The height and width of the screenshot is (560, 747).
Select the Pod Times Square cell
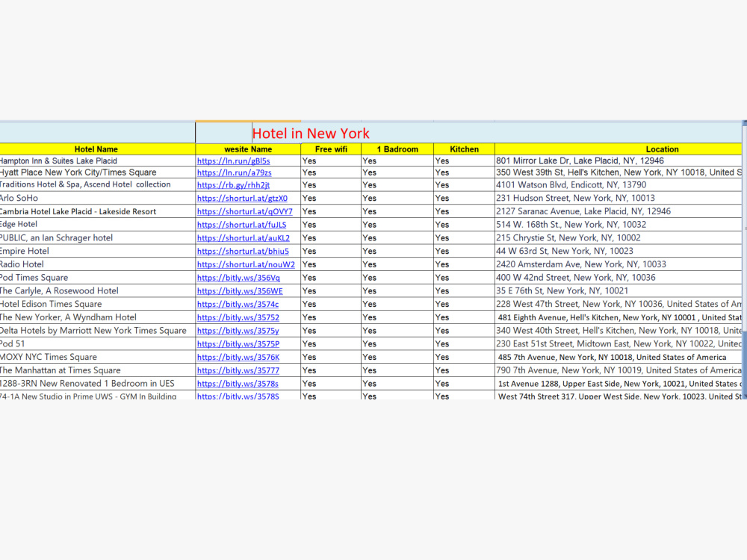coord(97,278)
